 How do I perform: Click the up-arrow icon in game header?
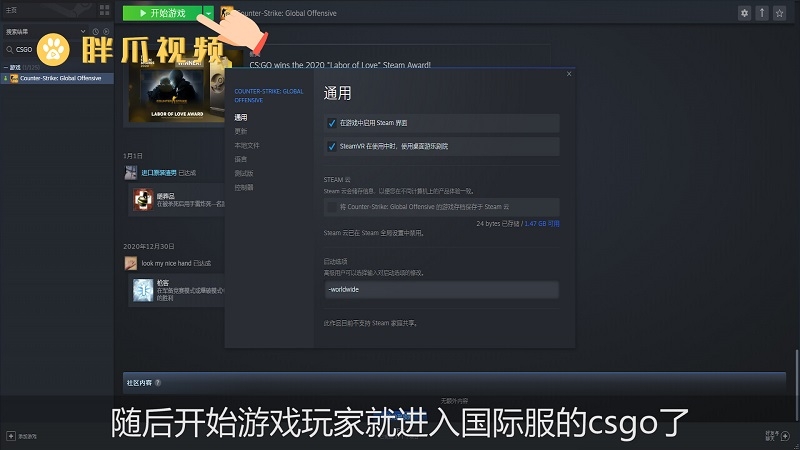coord(762,13)
